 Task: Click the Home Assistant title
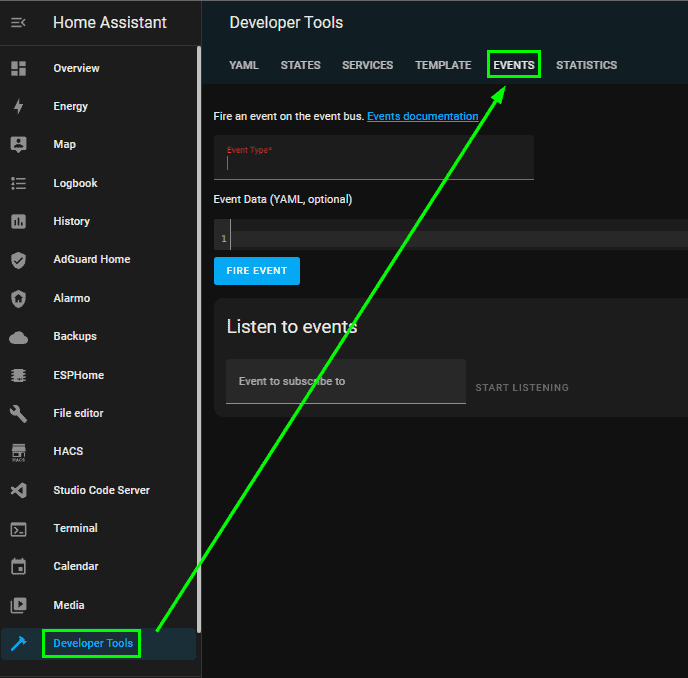110,22
